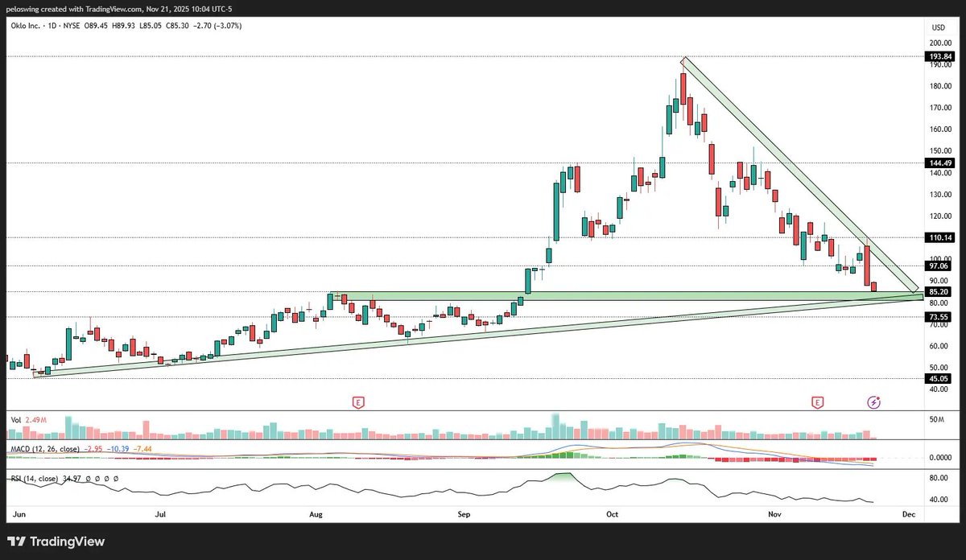This screenshot has height=560, width=966.
Task: Click the TradingView logo in bottom-left corner
Action: pos(56,541)
